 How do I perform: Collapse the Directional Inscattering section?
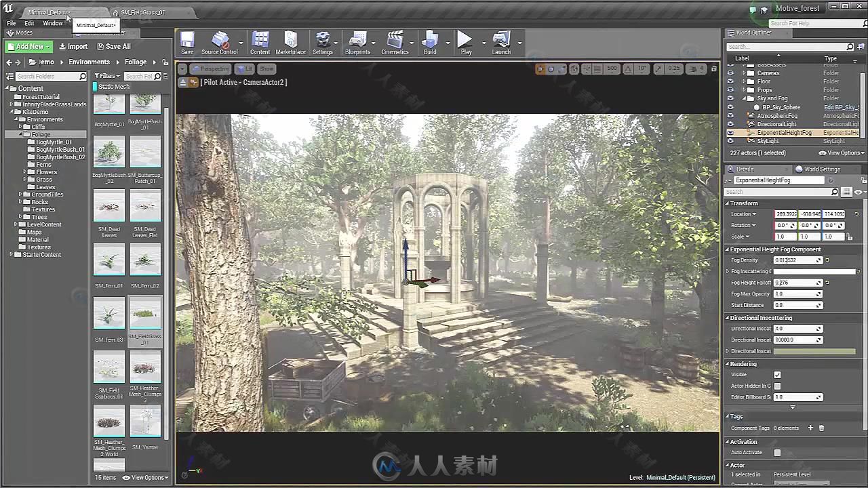728,318
